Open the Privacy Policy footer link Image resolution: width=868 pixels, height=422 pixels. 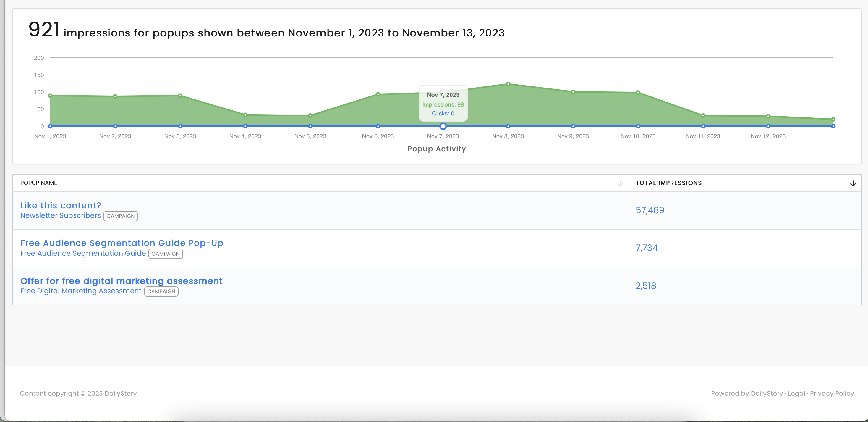tap(832, 393)
